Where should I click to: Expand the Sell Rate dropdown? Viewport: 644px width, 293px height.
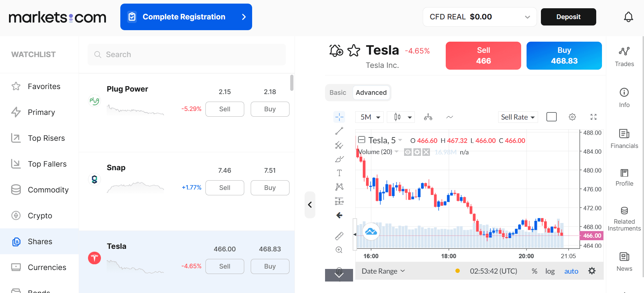pyautogui.click(x=518, y=117)
